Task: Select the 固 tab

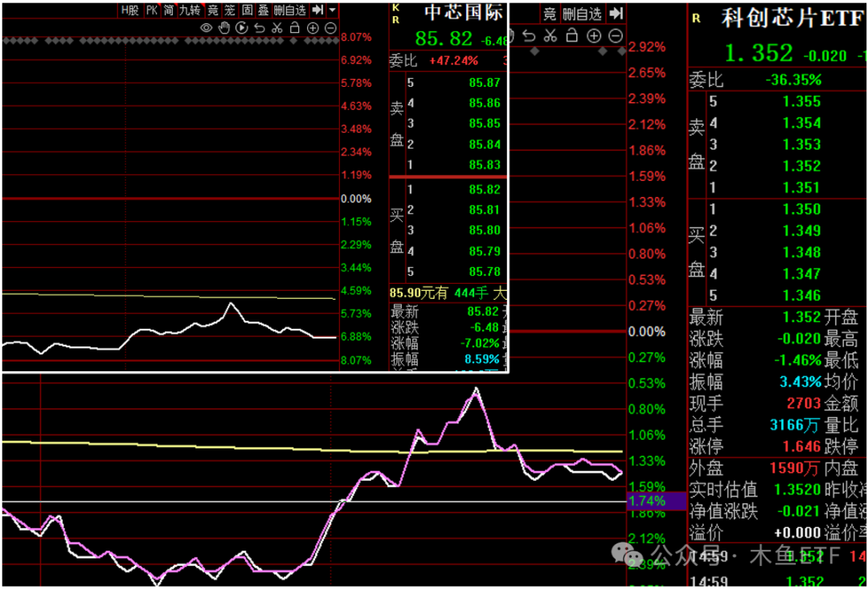Action: (247, 10)
